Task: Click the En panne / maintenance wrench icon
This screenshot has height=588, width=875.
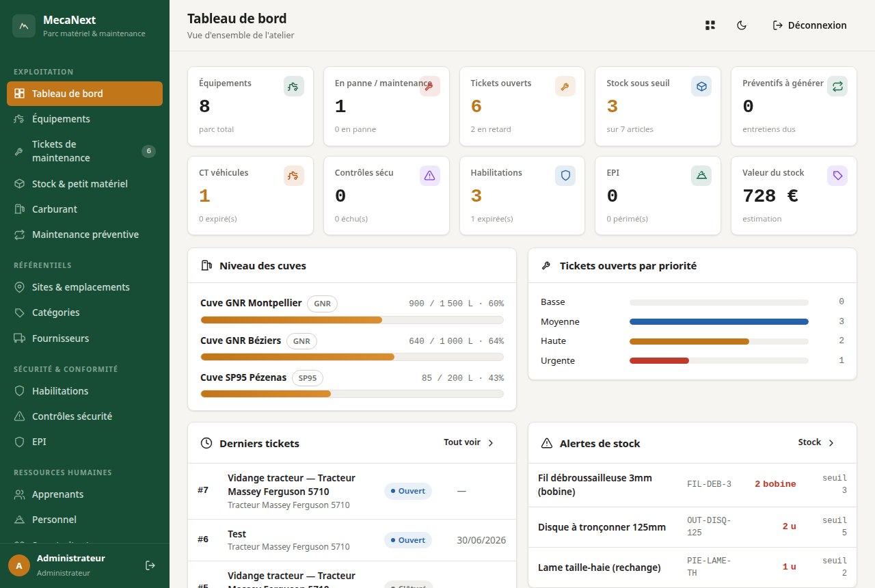Action: (x=430, y=86)
